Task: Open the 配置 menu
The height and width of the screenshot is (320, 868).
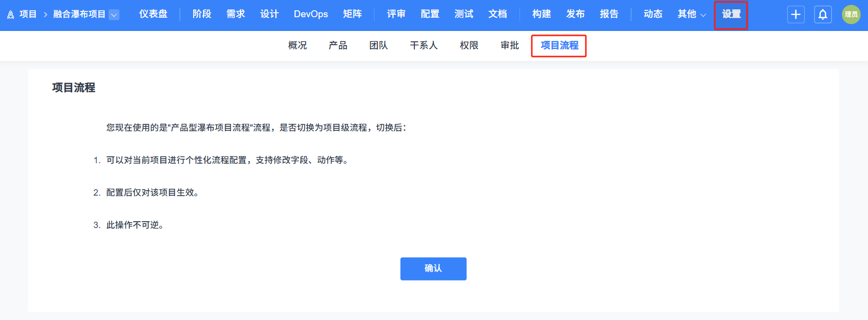Action: (430, 14)
